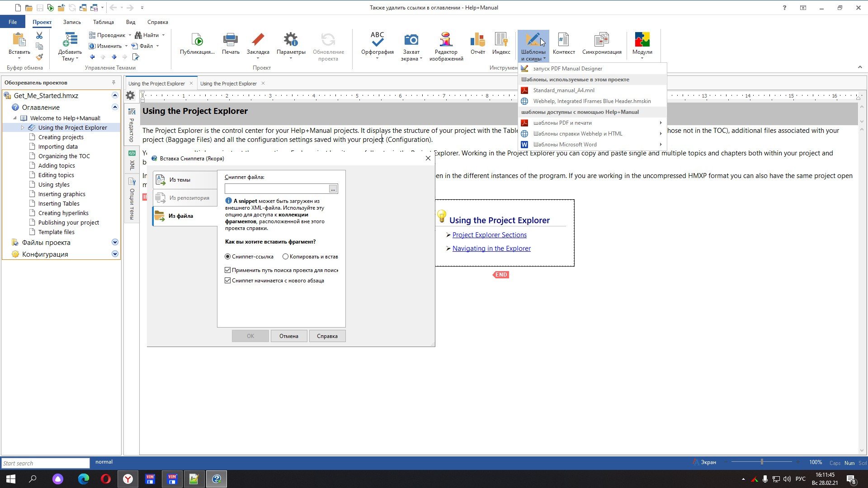Click the Microsoft Edge taskbar icon
This screenshot has height=488, width=868.
pyautogui.click(x=84, y=479)
